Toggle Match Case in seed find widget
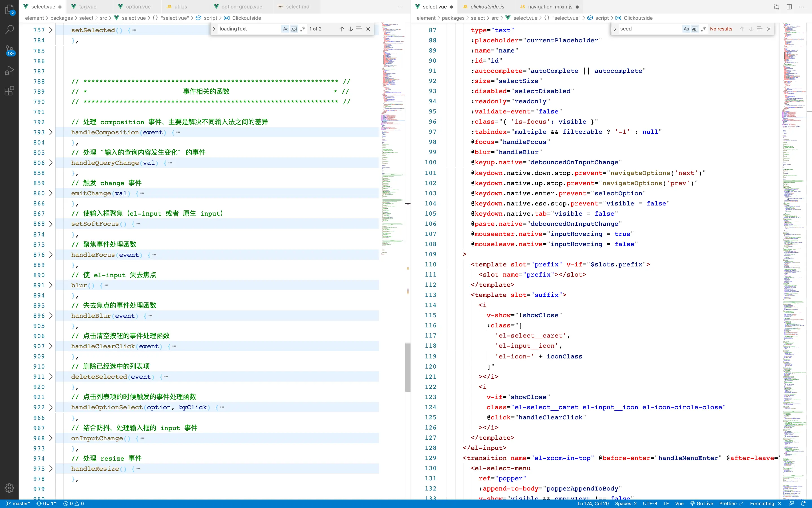This screenshot has width=812, height=508. pyautogui.click(x=686, y=29)
